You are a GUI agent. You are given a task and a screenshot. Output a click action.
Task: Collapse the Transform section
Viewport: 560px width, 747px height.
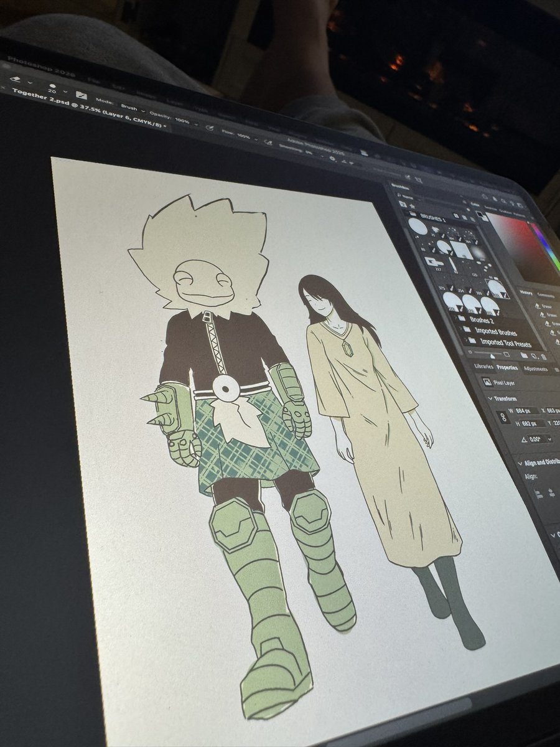(x=491, y=398)
